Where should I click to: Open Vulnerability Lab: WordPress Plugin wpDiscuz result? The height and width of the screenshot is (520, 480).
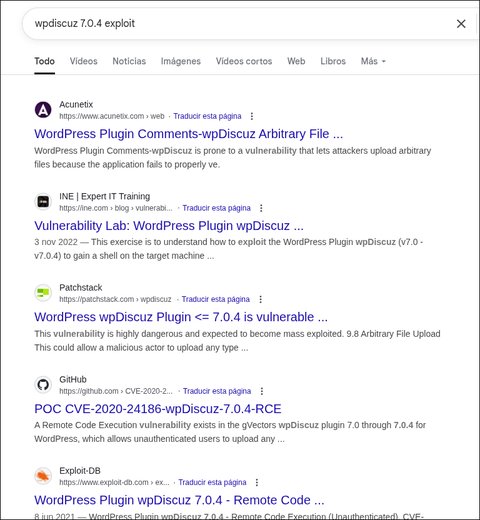pos(169,226)
